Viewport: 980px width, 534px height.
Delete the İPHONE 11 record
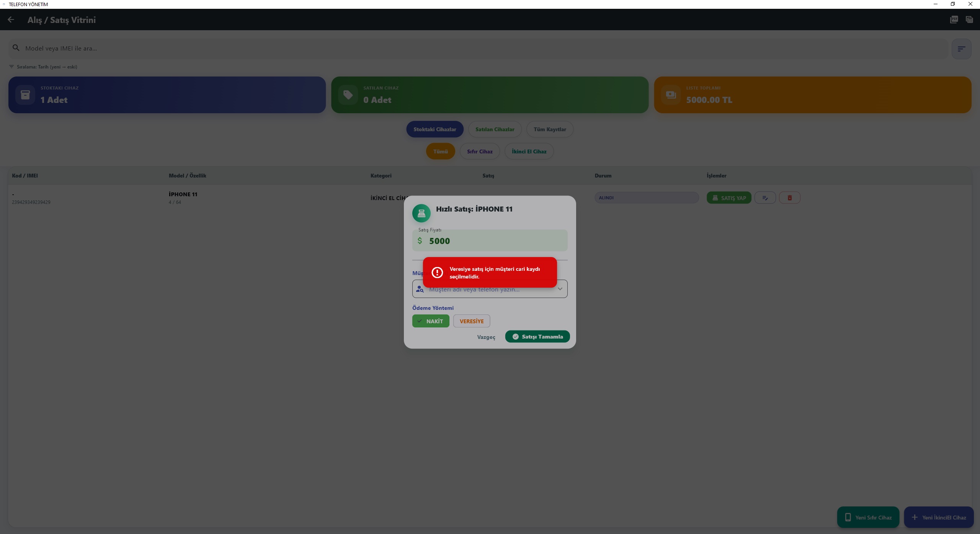pyautogui.click(x=789, y=198)
